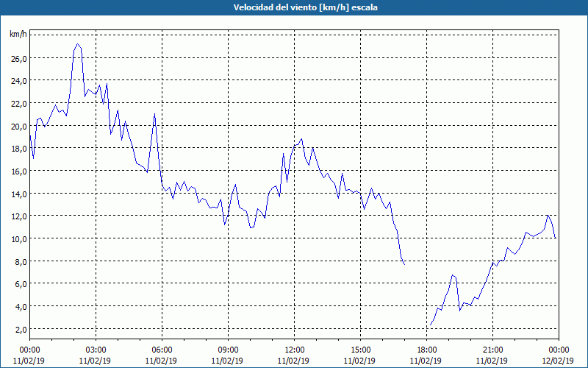This screenshot has width=588, height=368.
Task: Click the chart title 'Velocidad del viento [km/h] escala'
Action: tap(305, 7)
